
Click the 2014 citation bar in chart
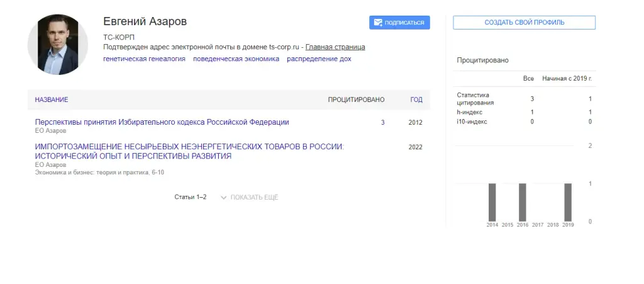[x=492, y=202]
